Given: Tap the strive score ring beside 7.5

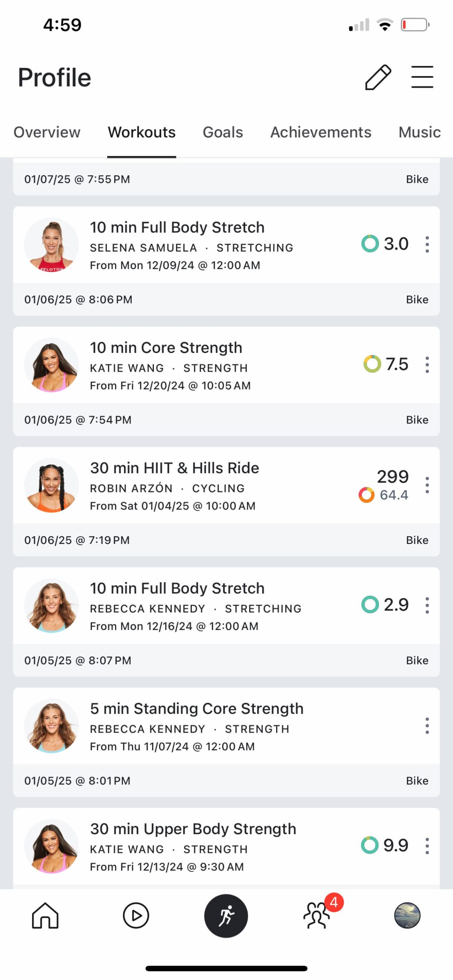Looking at the screenshot, I should (372, 364).
